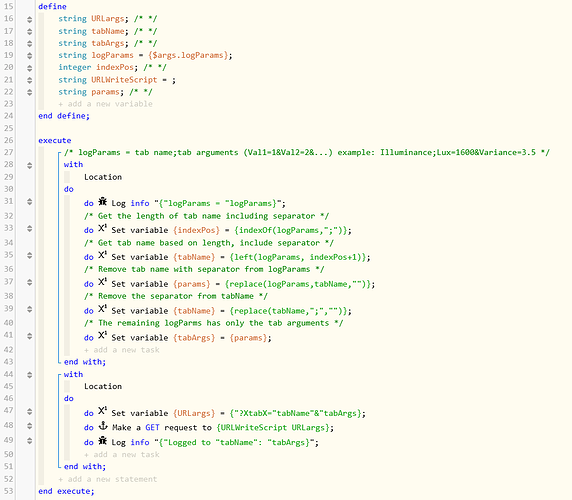Viewport: 572px width, 500px height.
Task: Click the reorder arrows on line 19
Action: click(x=30, y=56)
